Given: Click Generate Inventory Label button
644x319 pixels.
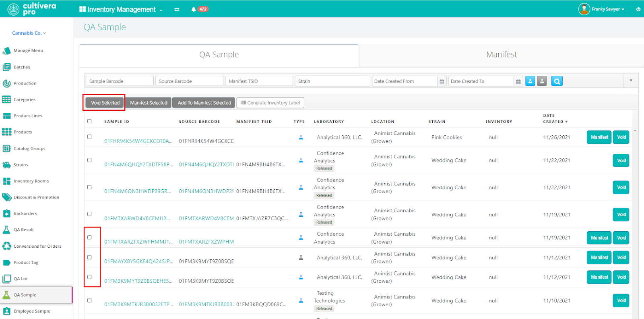Looking at the screenshot, I should pos(270,103).
